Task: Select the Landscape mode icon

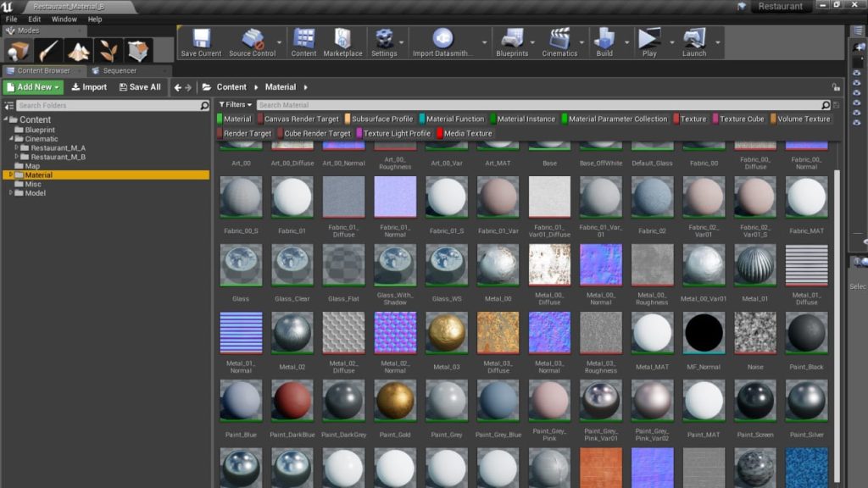Action: point(80,51)
